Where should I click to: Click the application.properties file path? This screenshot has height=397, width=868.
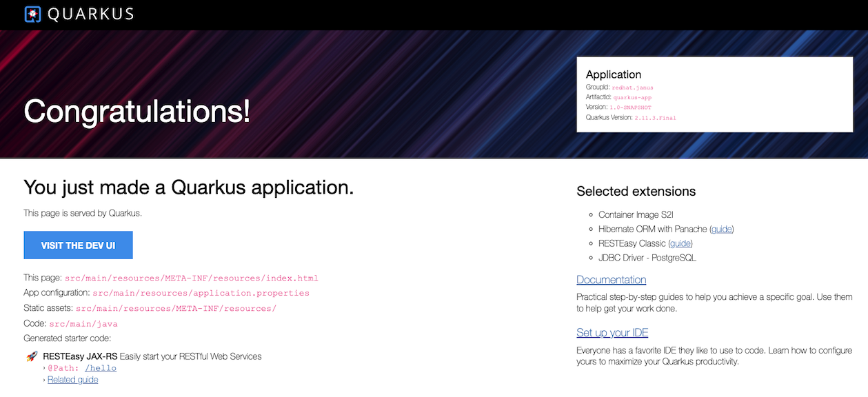(201, 293)
